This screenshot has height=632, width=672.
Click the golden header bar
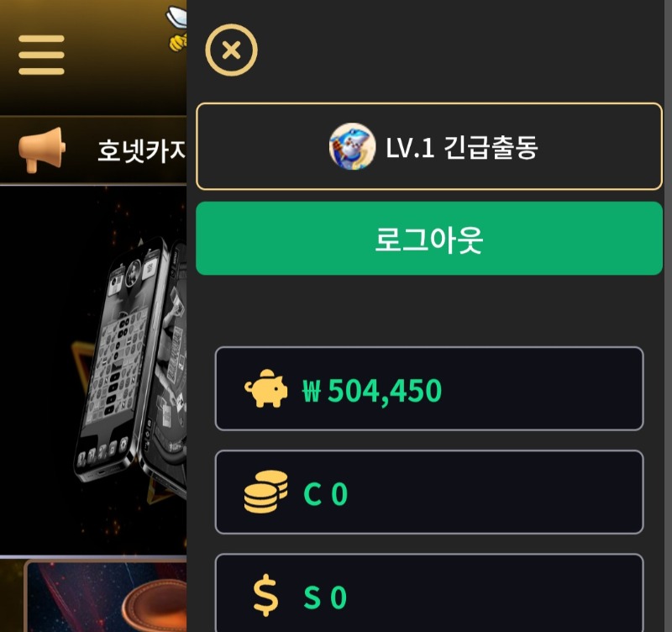93,57
